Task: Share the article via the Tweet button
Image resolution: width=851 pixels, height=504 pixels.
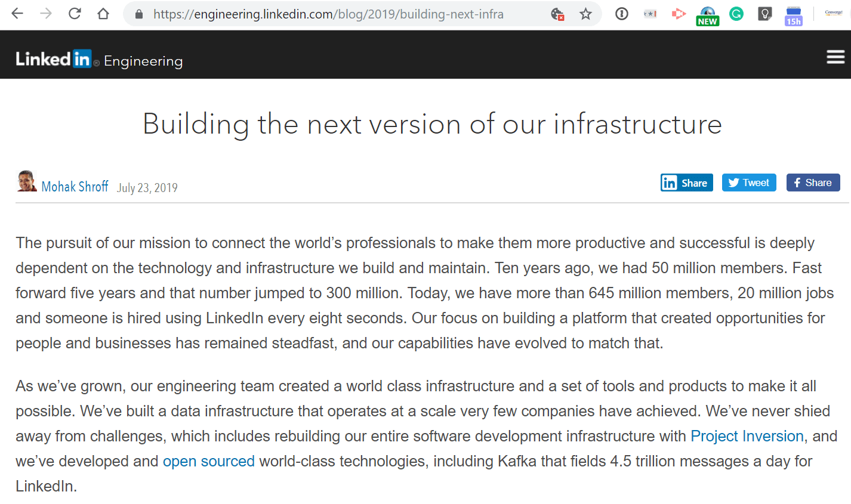Action: pos(749,183)
